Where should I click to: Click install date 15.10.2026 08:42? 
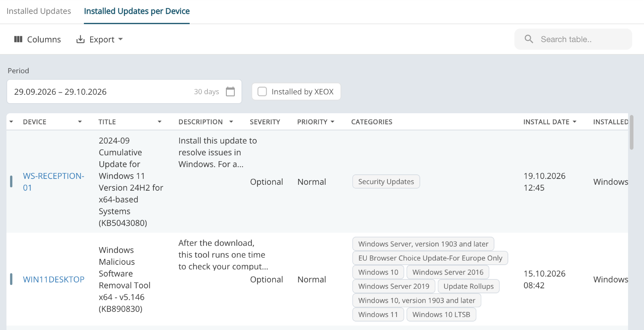coord(545,279)
